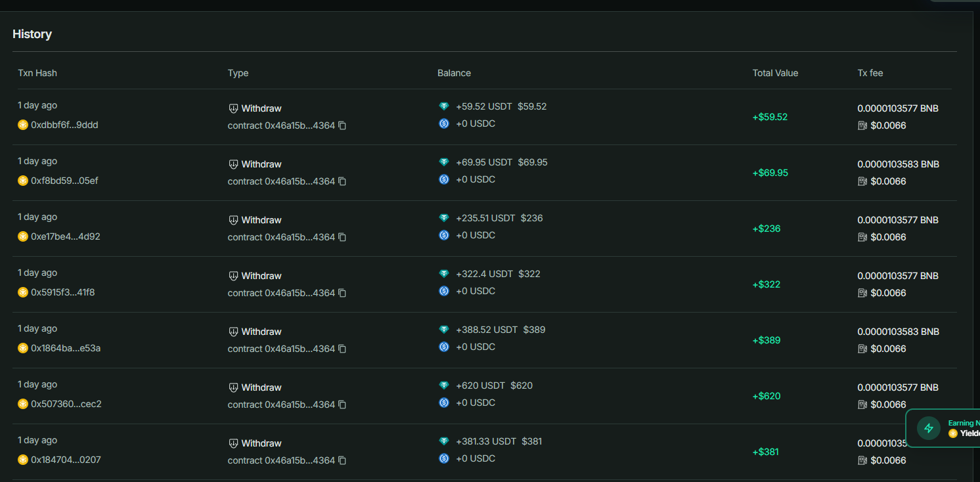Click the +235.51 USDT balance amount
This screenshot has width=980, height=482.
(485, 218)
